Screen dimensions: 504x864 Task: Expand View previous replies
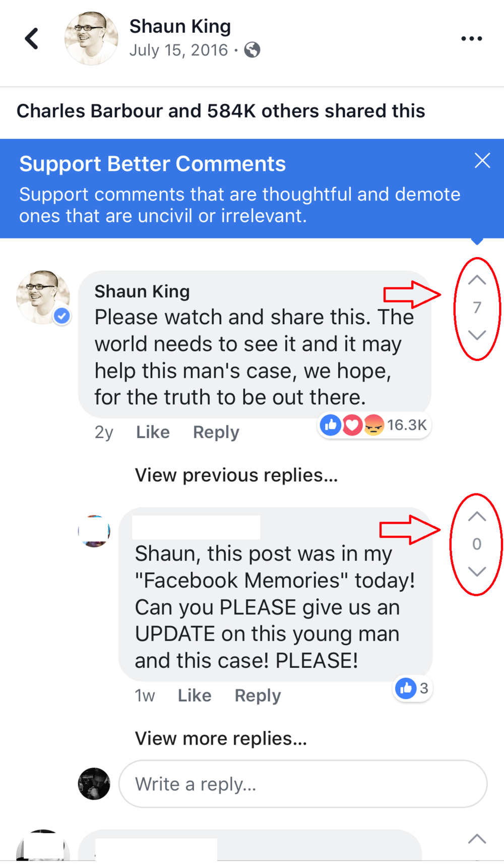pos(236,475)
